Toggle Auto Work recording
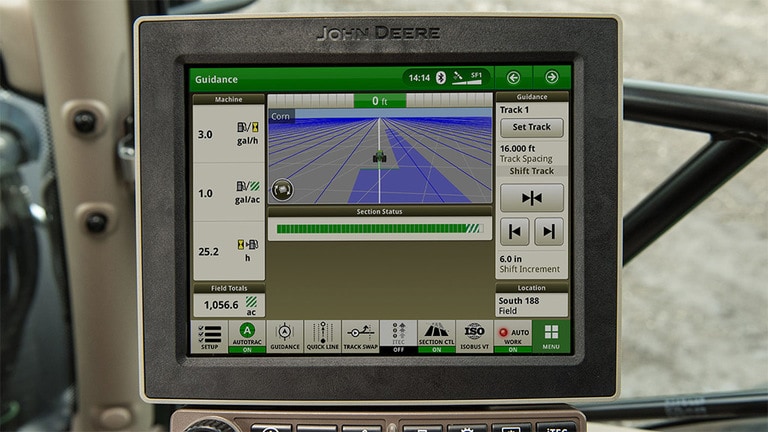 click(512, 336)
